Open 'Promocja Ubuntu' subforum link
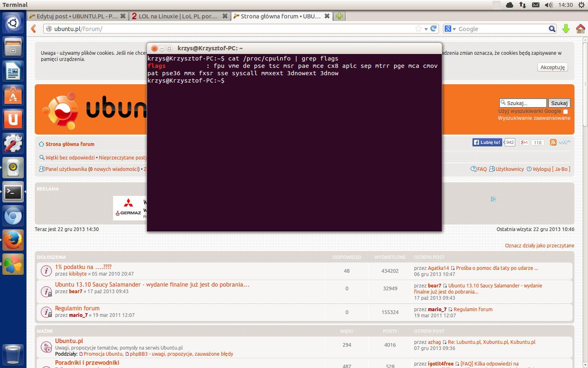588x368 pixels. pos(103,354)
